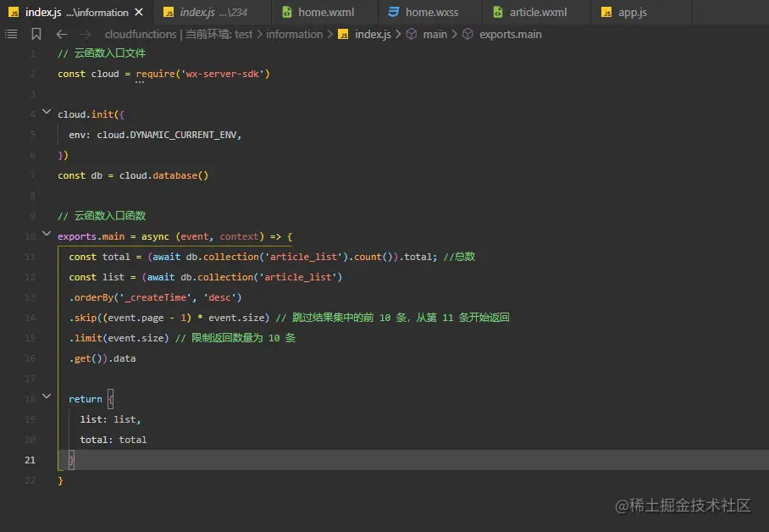This screenshot has width=769, height=532.
Task: Click cloud.DYNAMIC_CURRENT_ENV in code
Action: [x=169, y=135]
